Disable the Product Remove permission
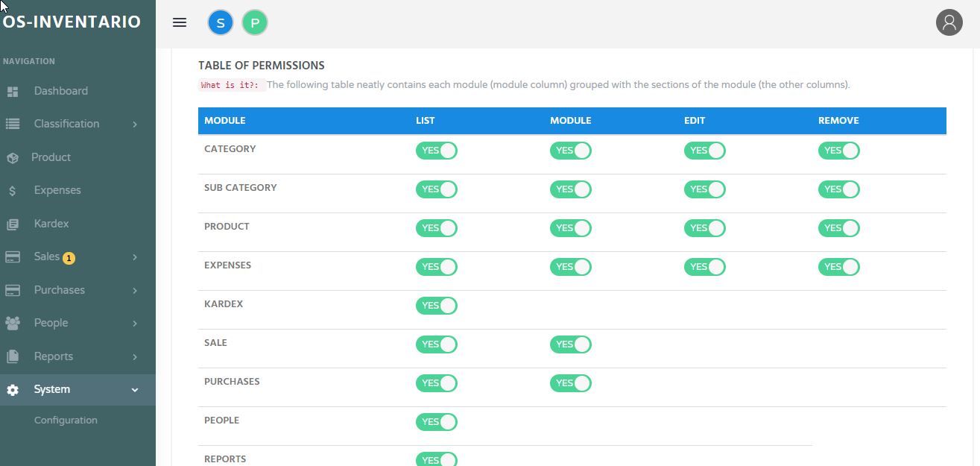 coord(838,228)
